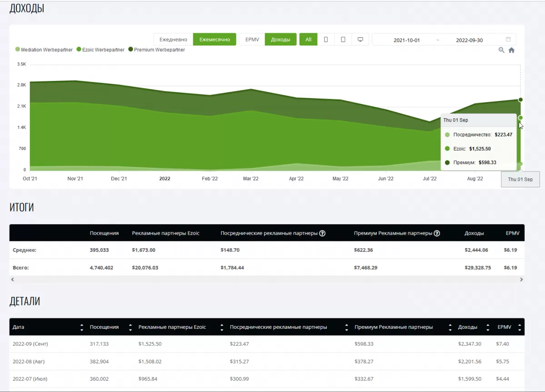Click help icon beside Премиум Рекламные партнеры

[x=437, y=233]
